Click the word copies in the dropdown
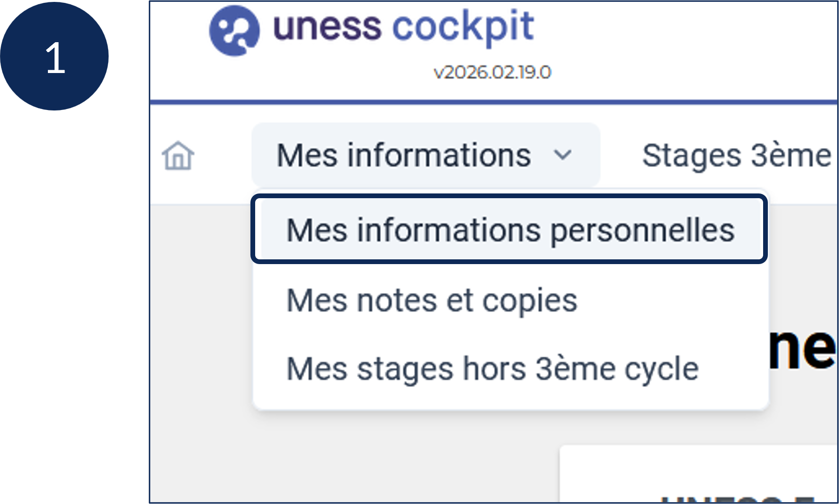 [530, 302]
